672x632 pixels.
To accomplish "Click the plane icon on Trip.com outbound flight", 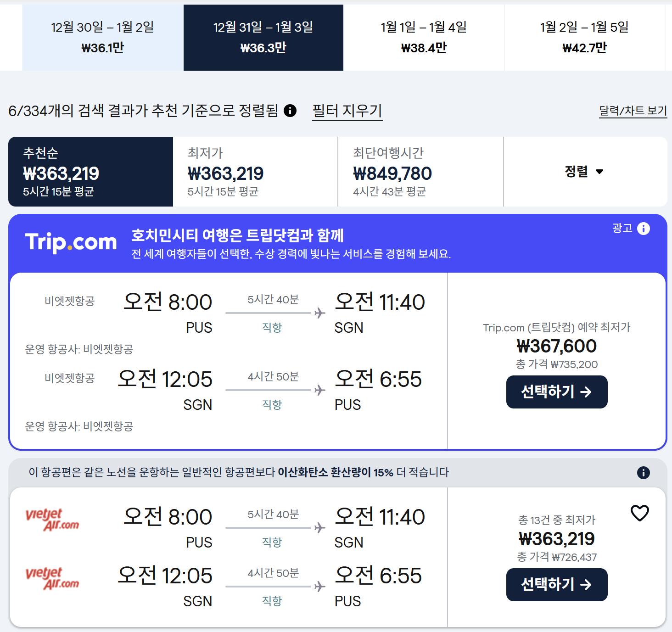I will point(319,313).
